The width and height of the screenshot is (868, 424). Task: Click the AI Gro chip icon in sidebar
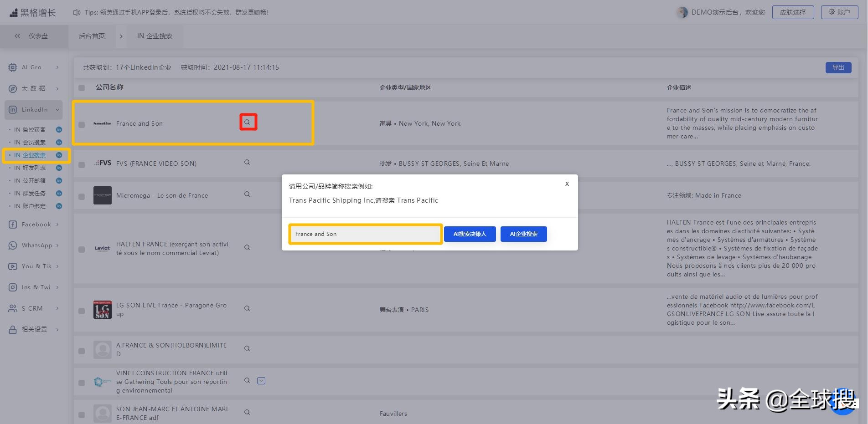(x=13, y=67)
